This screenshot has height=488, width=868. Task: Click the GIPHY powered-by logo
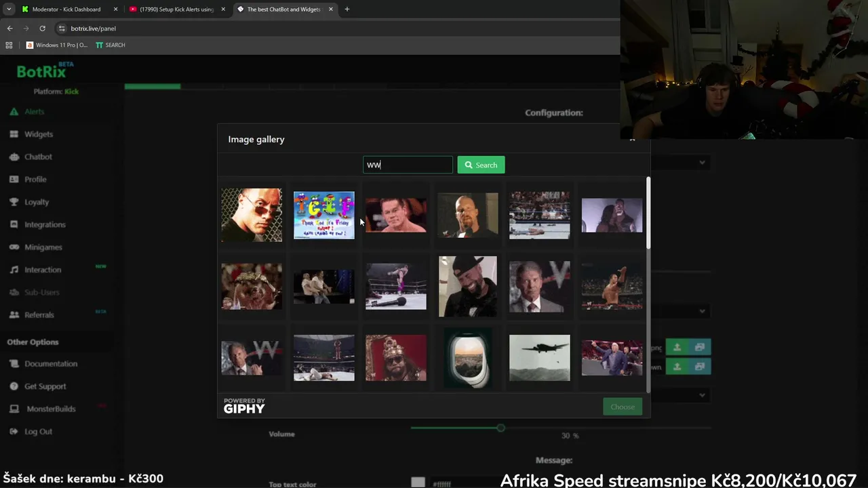point(244,406)
